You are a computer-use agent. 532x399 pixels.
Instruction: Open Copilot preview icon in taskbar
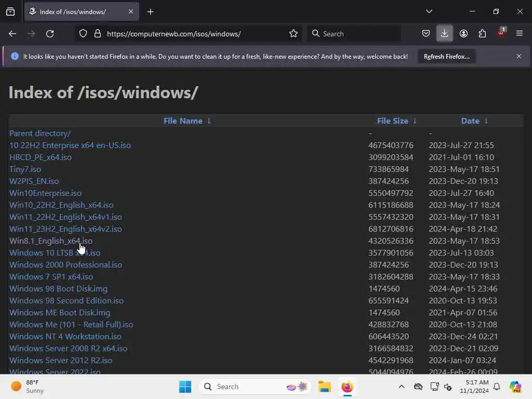click(515, 387)
